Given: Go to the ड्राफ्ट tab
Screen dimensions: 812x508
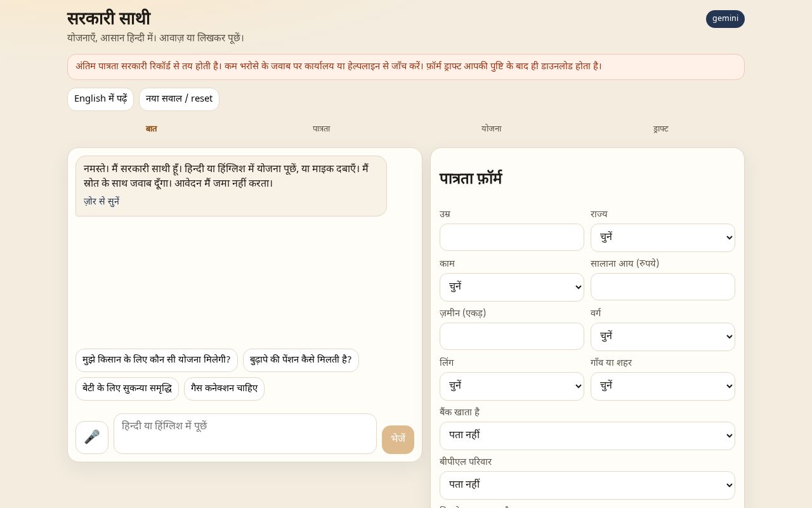Looking at the screenshot, I should point(660,129).
